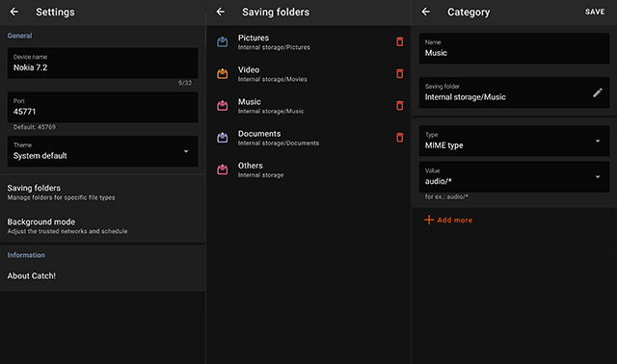Select the Video folder row
This screenshot has height=364, width=617.
[x=308, y=73]
